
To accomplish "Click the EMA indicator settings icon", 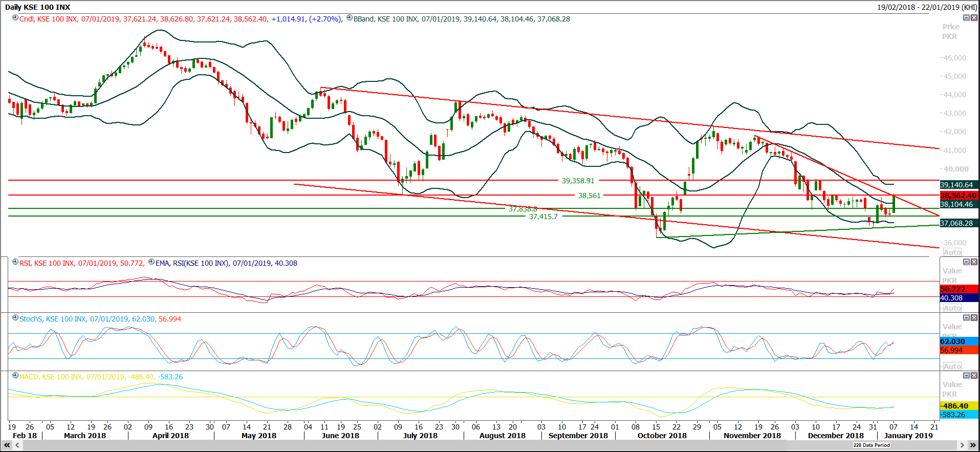I will point(151,262).
